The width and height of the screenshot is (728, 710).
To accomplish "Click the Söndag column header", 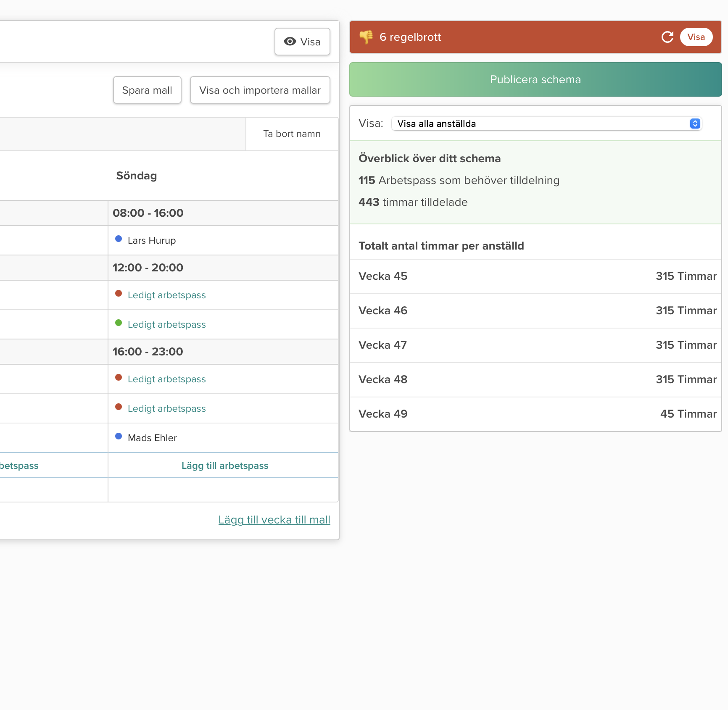I will point(137,176).
